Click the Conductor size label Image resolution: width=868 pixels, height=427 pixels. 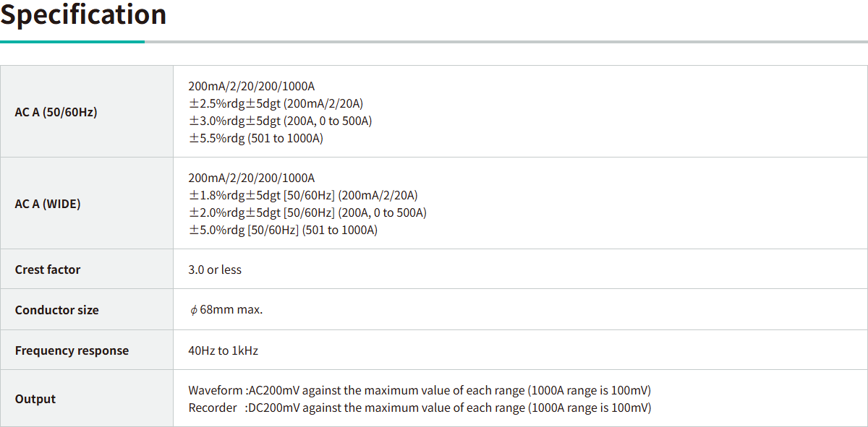[x=56, y=310]
